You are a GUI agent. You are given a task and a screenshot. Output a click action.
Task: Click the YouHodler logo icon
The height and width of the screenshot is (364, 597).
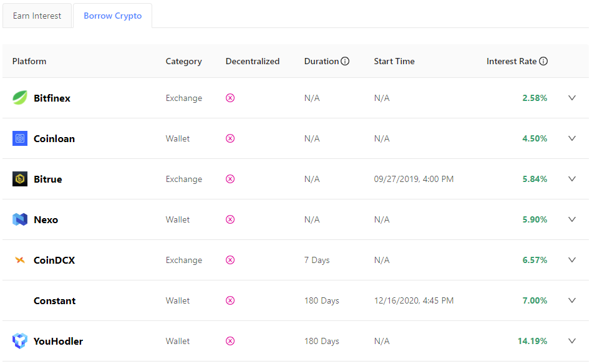click(x=20, y=341)
